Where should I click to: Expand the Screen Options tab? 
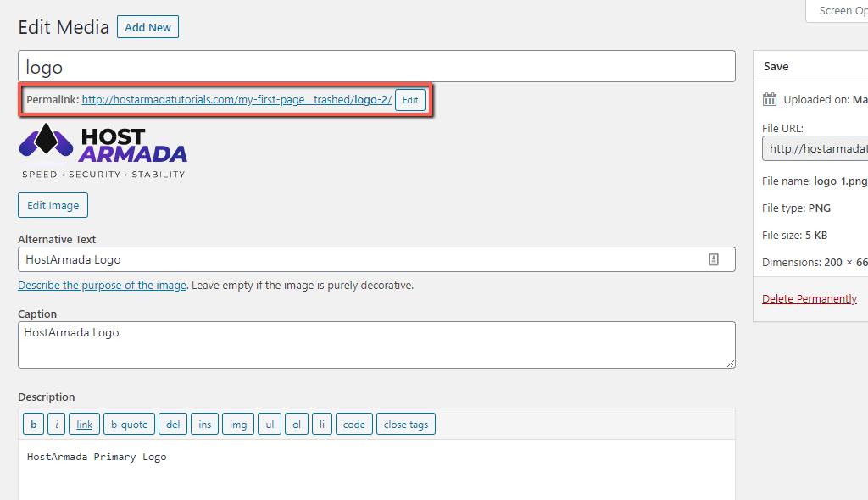click(837, 11)
